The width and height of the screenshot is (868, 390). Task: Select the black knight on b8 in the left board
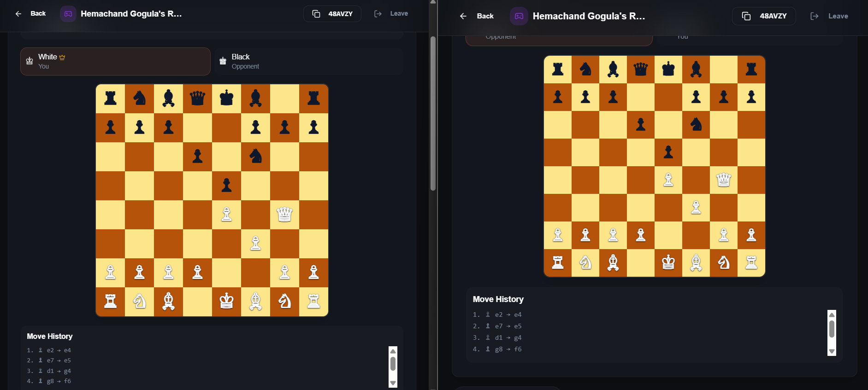pos(139,98)
